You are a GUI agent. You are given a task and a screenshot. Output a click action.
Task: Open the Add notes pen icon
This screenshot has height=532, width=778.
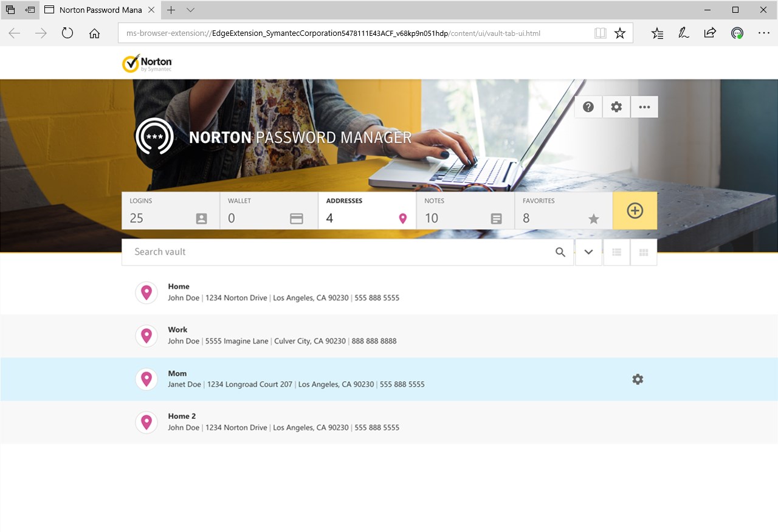(684, 33)
